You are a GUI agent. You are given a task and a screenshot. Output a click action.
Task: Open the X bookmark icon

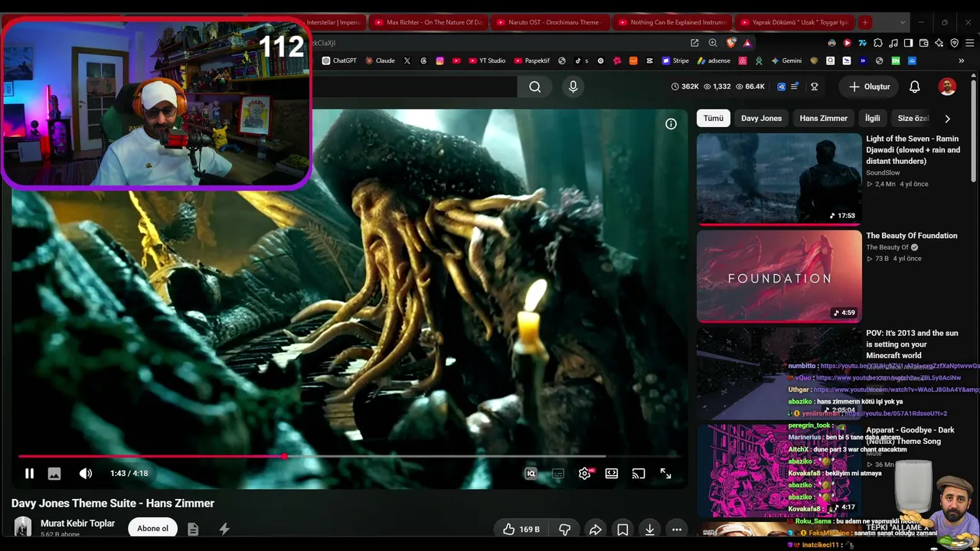tap(407, 60)
